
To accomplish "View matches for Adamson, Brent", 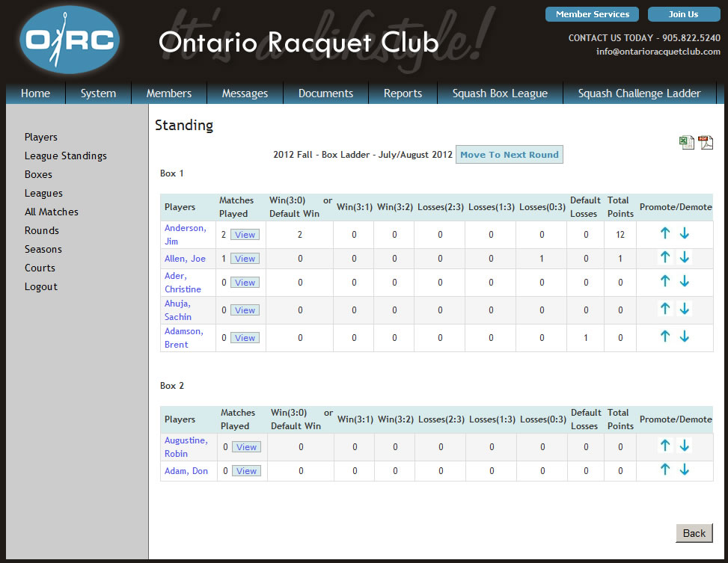I will (245, 339).
